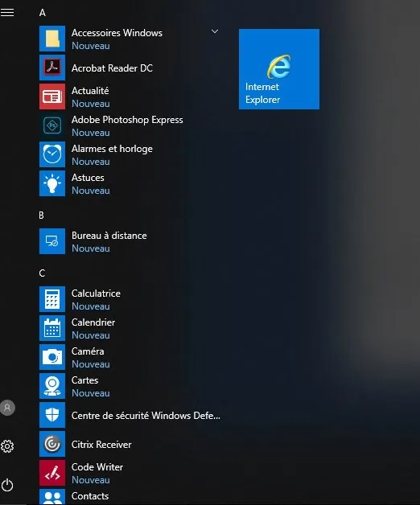Open the Contacts people icon
Viewport: 420px width, 505px height.
52,497
